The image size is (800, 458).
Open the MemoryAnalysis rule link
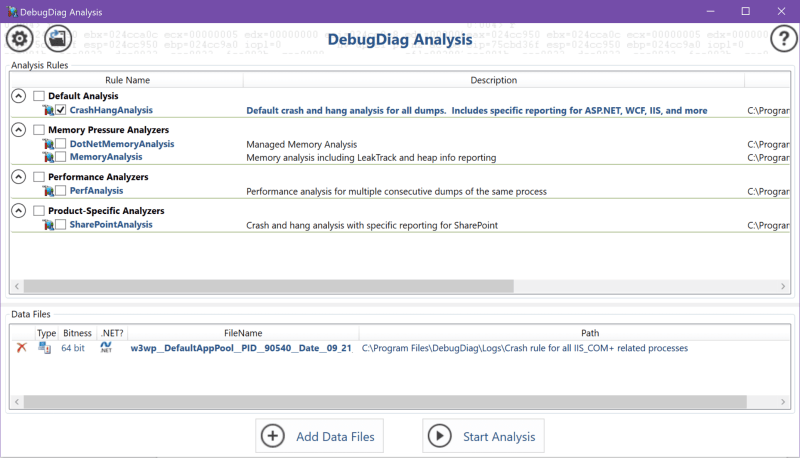(x=106, y=157)
